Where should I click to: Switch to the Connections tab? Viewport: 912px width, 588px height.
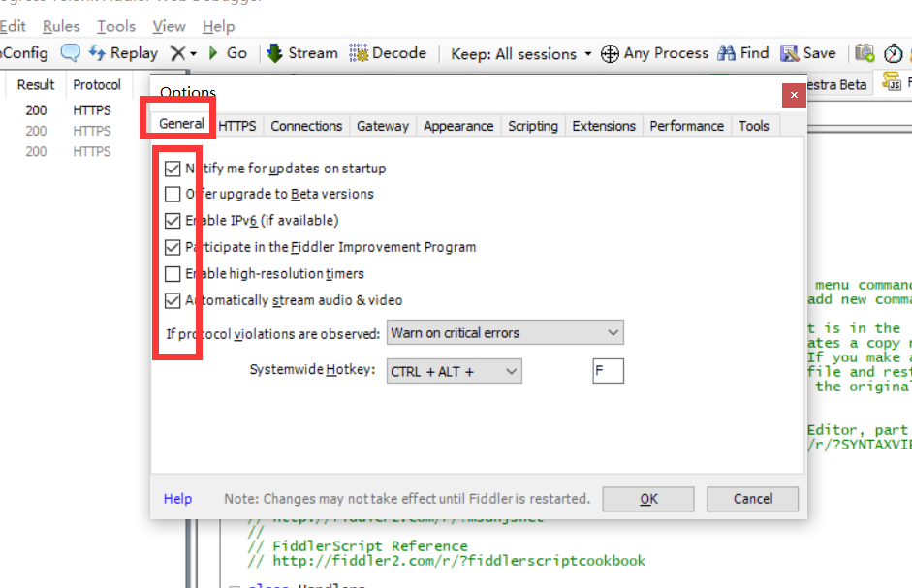click(306, 126)
